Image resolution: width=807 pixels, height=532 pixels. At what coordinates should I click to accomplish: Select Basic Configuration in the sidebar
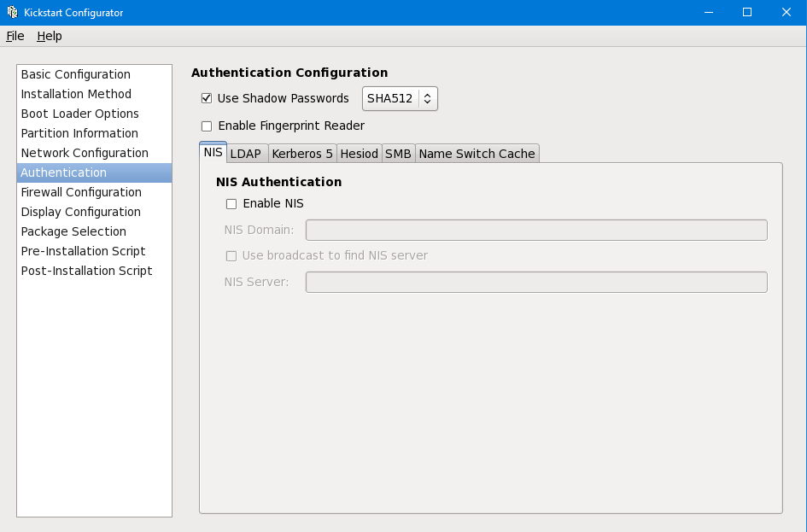point(76,74)
